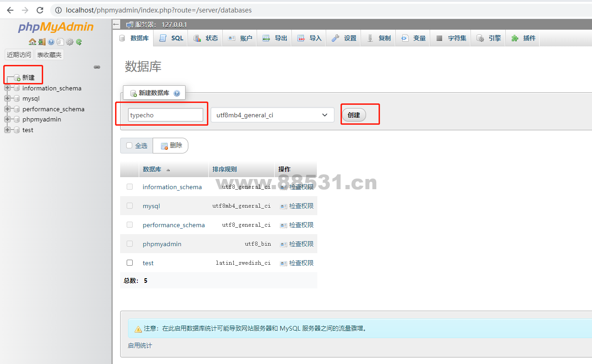
Task: Click new database icon beside 新建 in tree
Action: coord(17,78)
